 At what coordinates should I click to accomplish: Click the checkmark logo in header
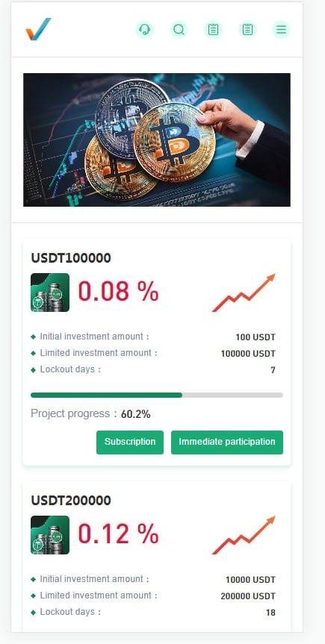click(38, 29)
